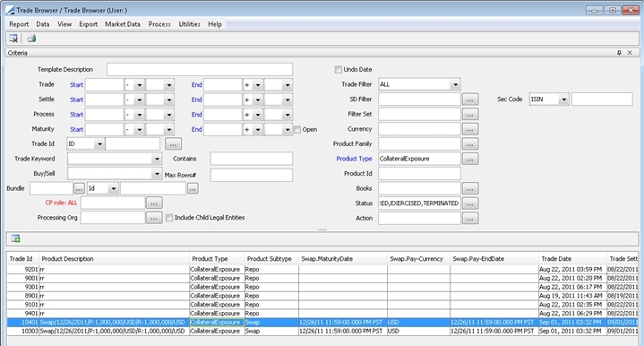Open Maturity End tenor dropdown
The image size is (644, 346).
pos(288,129)
